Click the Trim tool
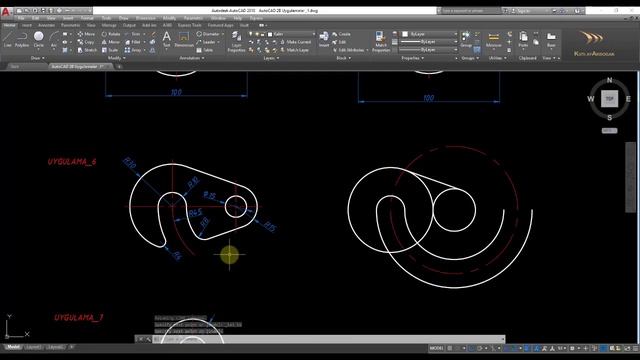640x360 pixels. pyautogui.click(x=133, y=34)
